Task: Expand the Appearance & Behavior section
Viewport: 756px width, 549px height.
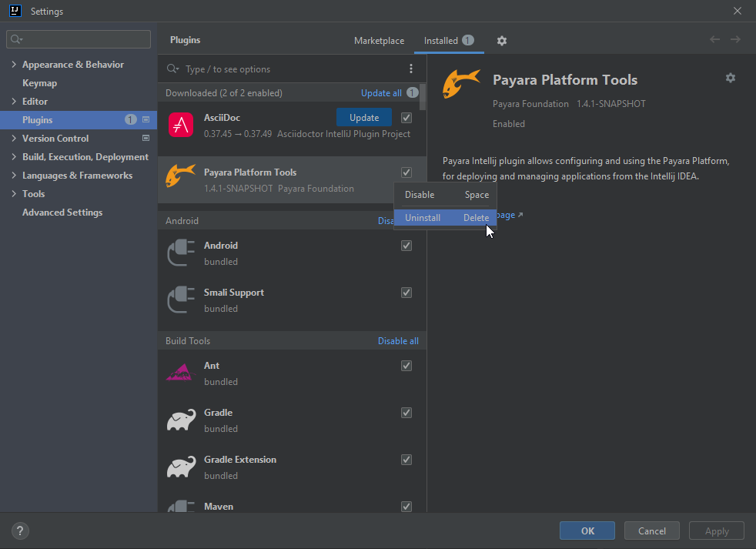Action: [x=15, y=65]
